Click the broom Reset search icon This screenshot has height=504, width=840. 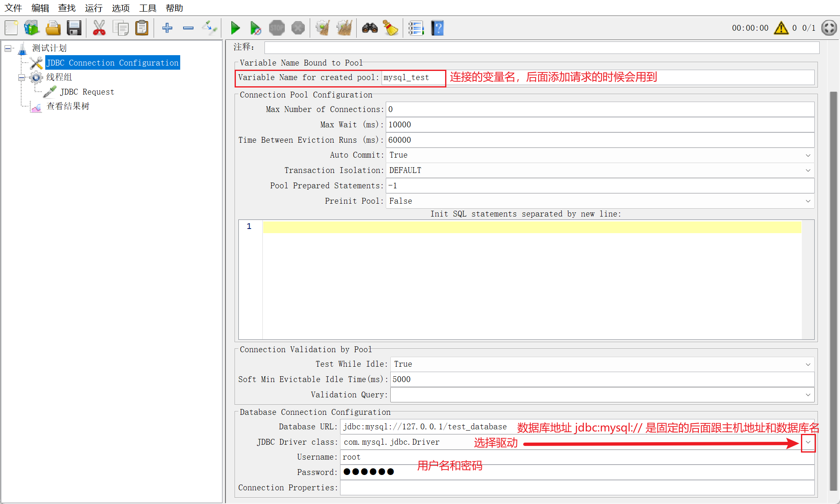click(390, 28)
